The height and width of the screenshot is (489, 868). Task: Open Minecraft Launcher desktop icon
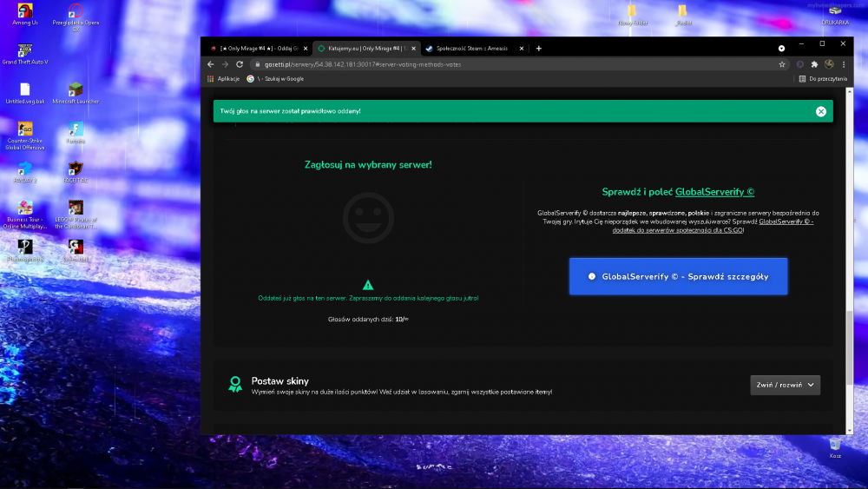tap(76, 93)
